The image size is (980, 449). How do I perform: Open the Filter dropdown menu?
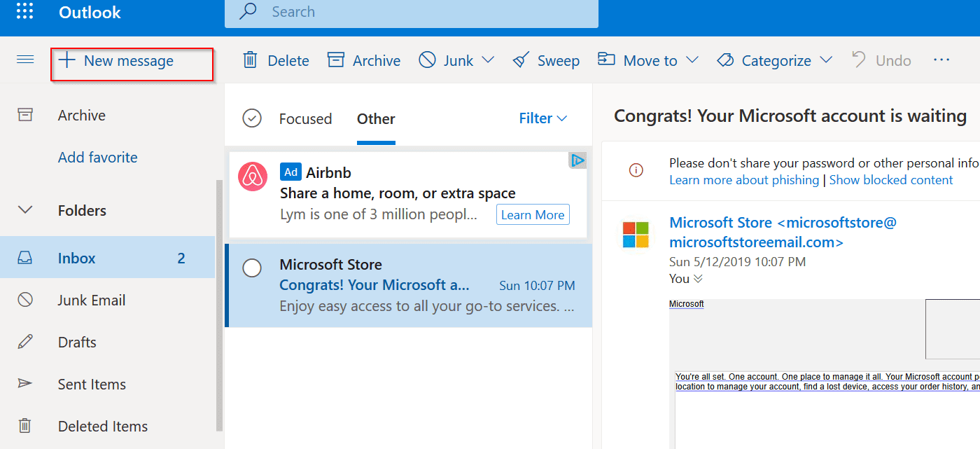[542, 118]
